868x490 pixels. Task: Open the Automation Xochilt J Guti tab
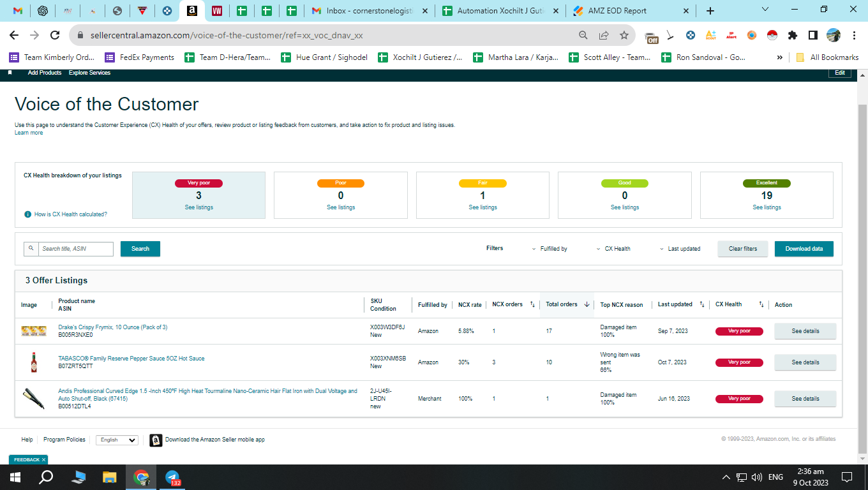point(502,11)
